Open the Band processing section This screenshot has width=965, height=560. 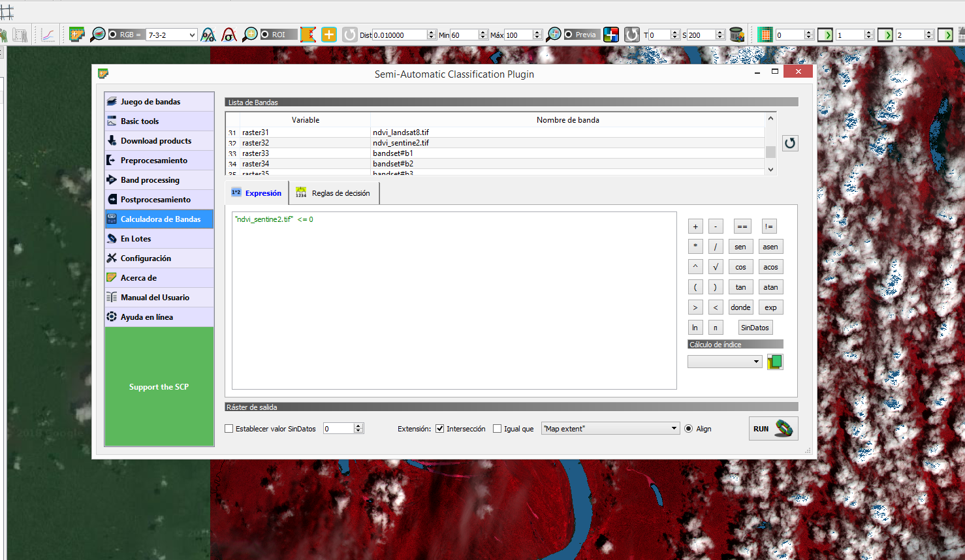[x=159, y=179]
